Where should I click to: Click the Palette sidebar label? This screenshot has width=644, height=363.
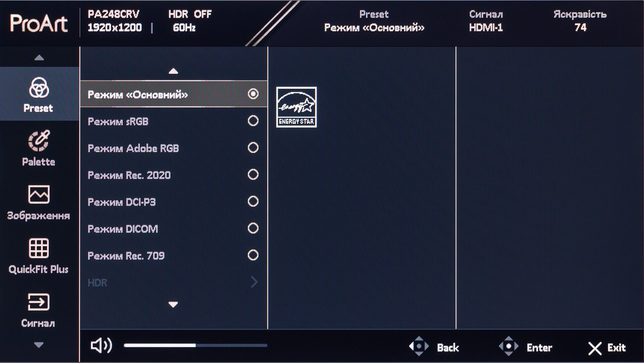tap(39, 162)
